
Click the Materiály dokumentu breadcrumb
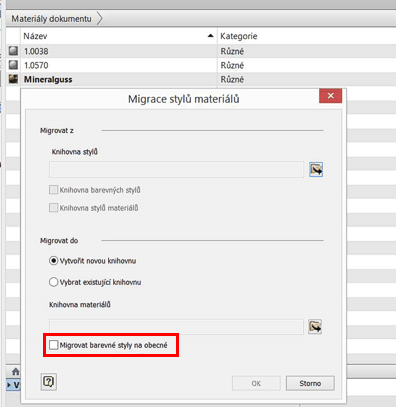(51, 19)
